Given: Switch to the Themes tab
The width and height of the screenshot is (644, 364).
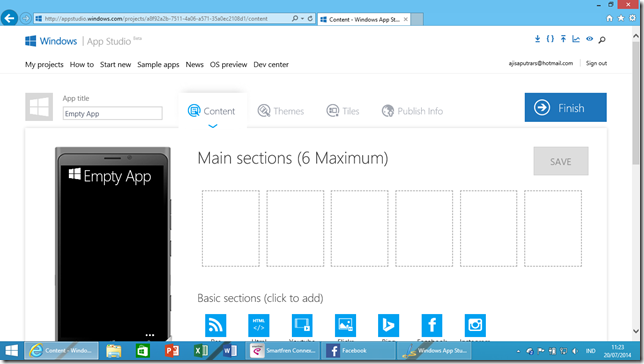Looking at the screenshot, I should point(281,111).
